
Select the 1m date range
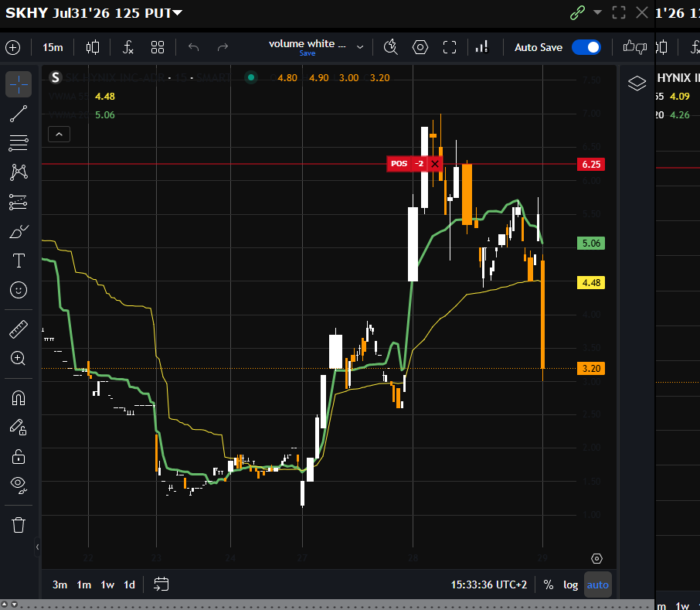tap(84, 585)
